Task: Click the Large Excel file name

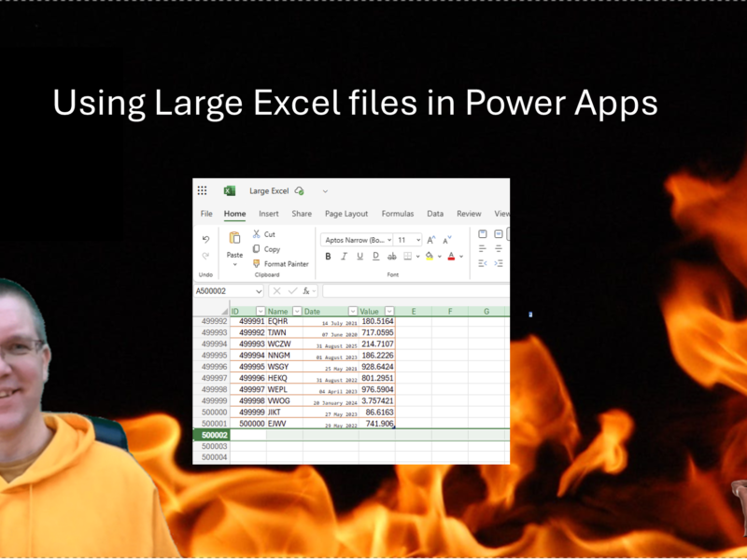Action: click(269, 191)
